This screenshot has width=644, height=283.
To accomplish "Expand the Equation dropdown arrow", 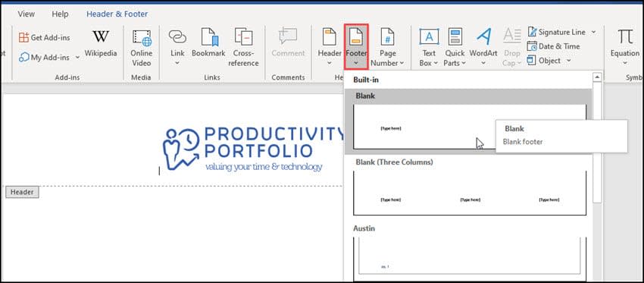I will click(625, 63).
